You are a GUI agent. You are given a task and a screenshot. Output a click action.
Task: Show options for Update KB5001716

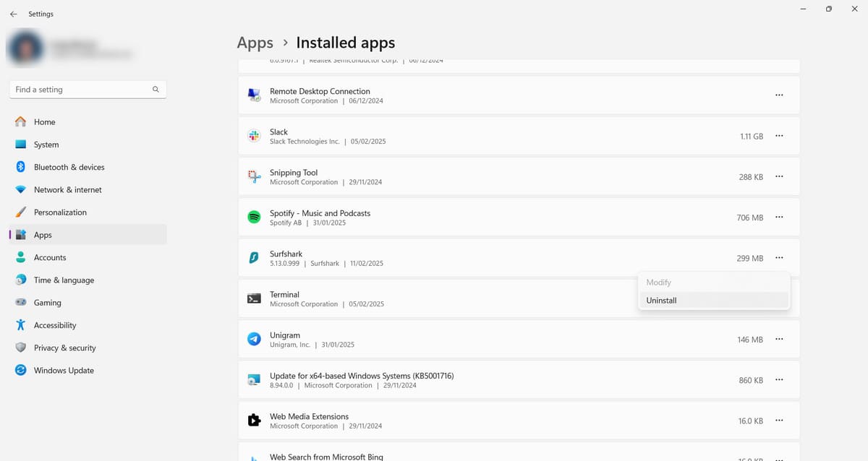point(779,379)
